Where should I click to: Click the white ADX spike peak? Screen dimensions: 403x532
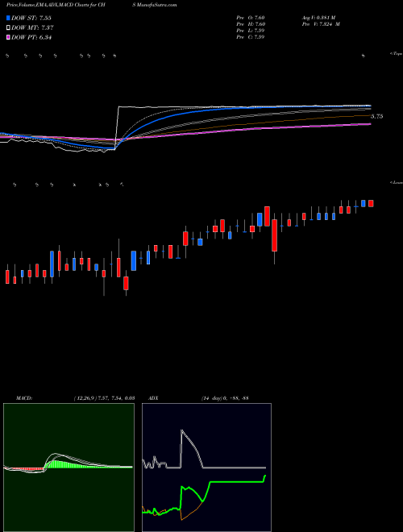(x=181, y=430)
